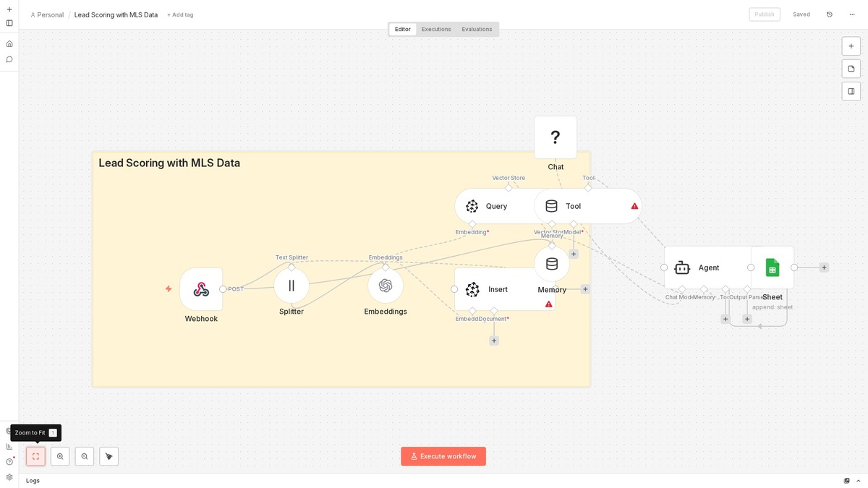Switch to the Editor tab

click(x=403, y=30)
